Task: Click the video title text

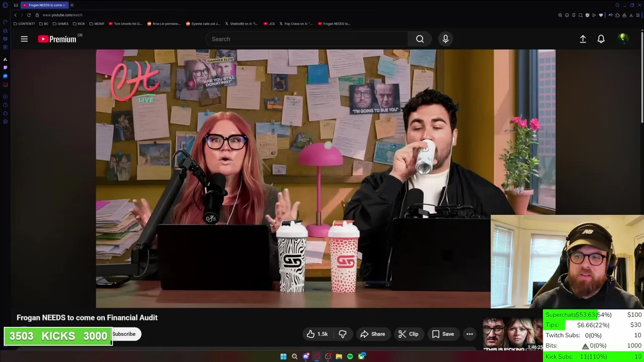Action: click(x=87, y=318)
